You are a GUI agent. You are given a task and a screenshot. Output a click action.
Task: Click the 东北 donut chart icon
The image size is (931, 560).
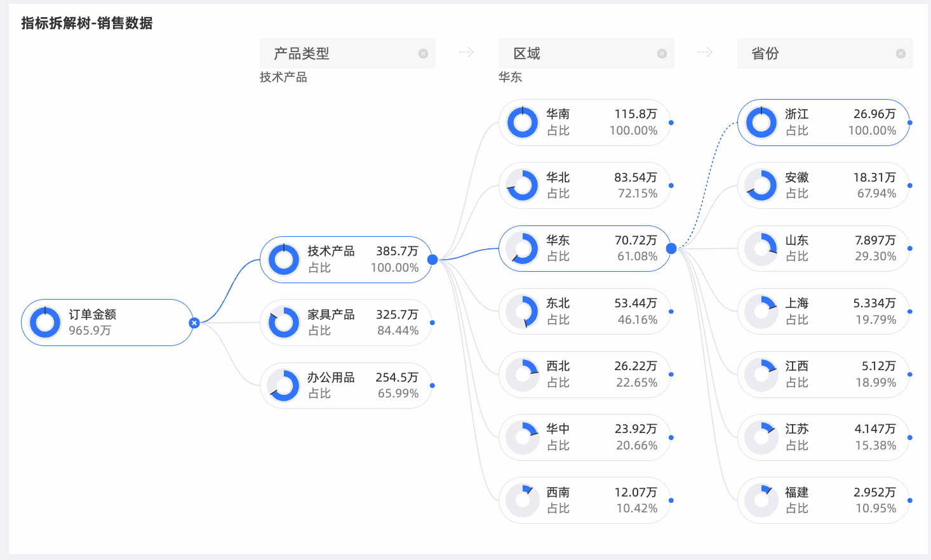coord(523,311)
